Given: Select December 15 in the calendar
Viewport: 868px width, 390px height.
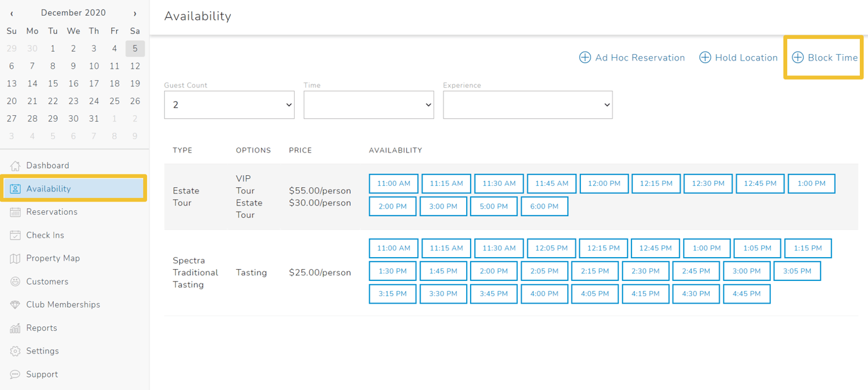Looking at the screenshot, I should [53, 83].
